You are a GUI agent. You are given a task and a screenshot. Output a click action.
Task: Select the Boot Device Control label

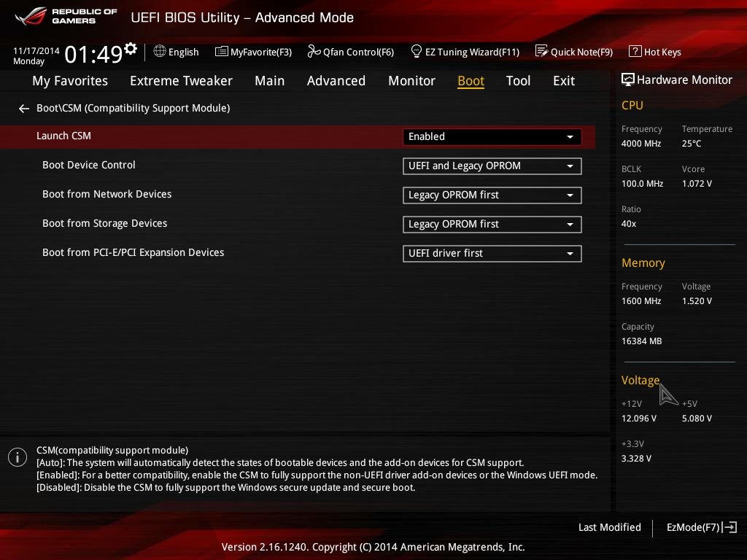(88, 165)
